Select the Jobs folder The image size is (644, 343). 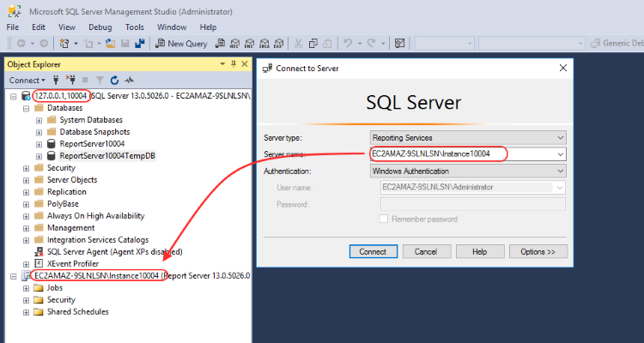[55, 287]
